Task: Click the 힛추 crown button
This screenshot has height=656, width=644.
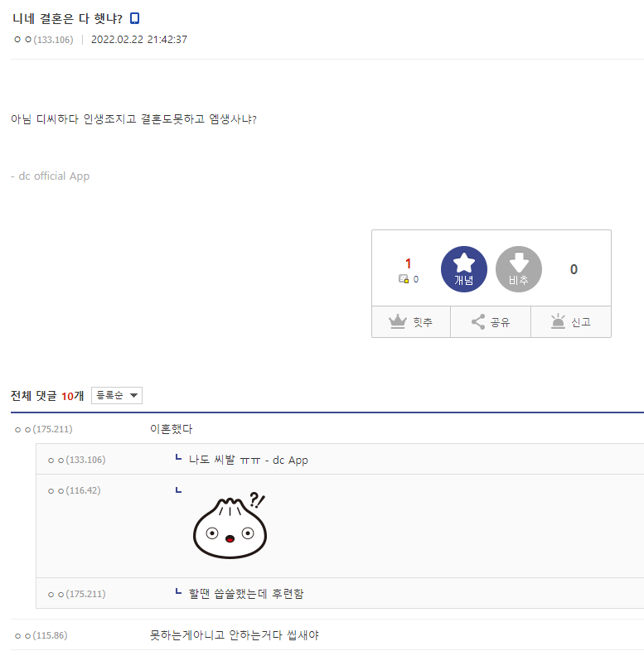Action: pos(411,321)
